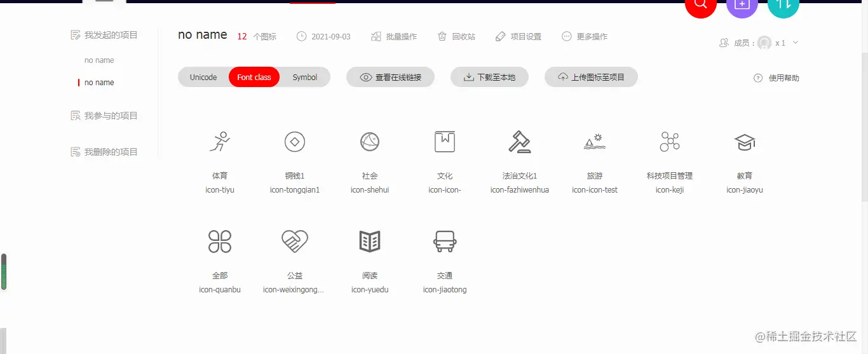Select the 教育 graduation cap icon

745,142
